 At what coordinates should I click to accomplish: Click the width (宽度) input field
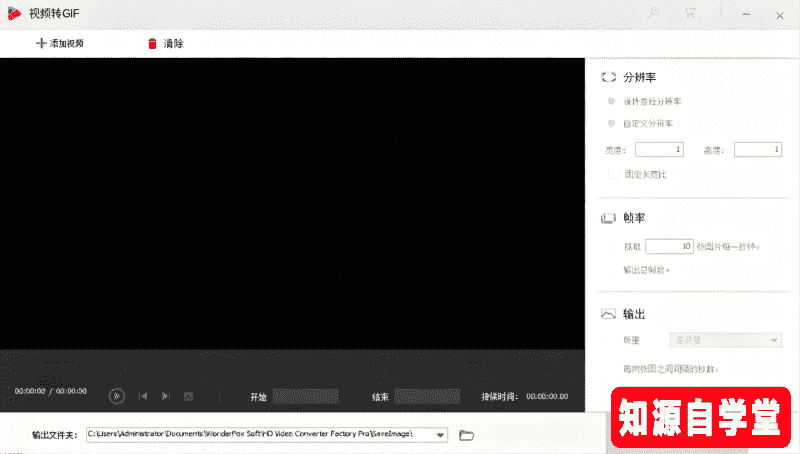click(659, 149)
